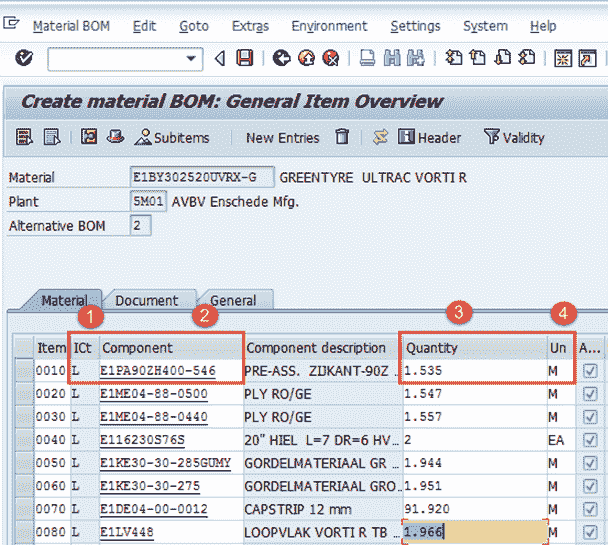Click the Material number field E1BY302520UVRX-G
This screenshot has width=608, height=545.
click(202, 177)
